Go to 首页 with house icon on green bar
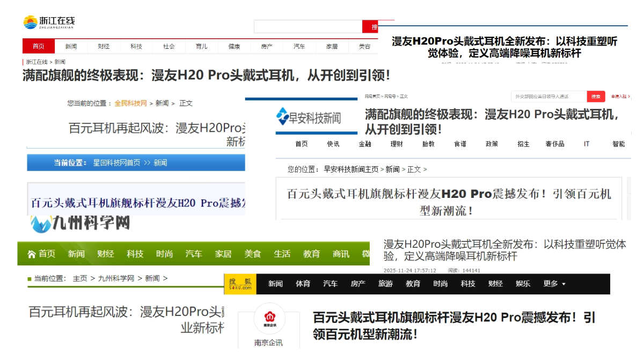644x362 pixels. pos(41,254)
